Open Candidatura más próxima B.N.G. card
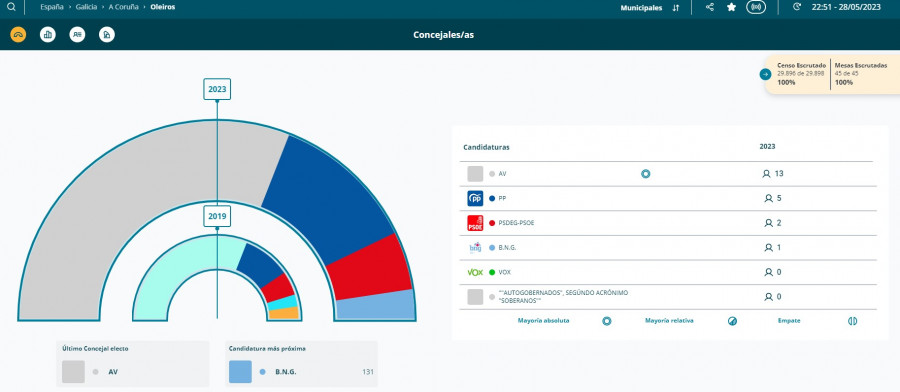The width and height of the screenshot is (900, 392). point(301,364)
